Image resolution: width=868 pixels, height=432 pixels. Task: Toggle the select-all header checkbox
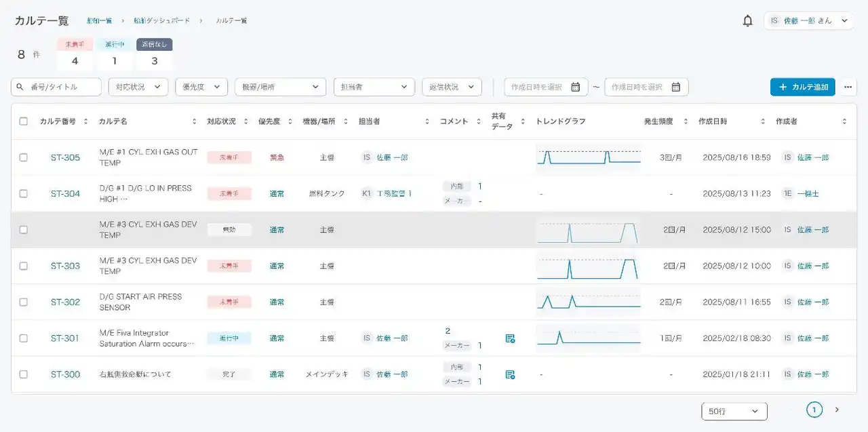pos(24,121)
